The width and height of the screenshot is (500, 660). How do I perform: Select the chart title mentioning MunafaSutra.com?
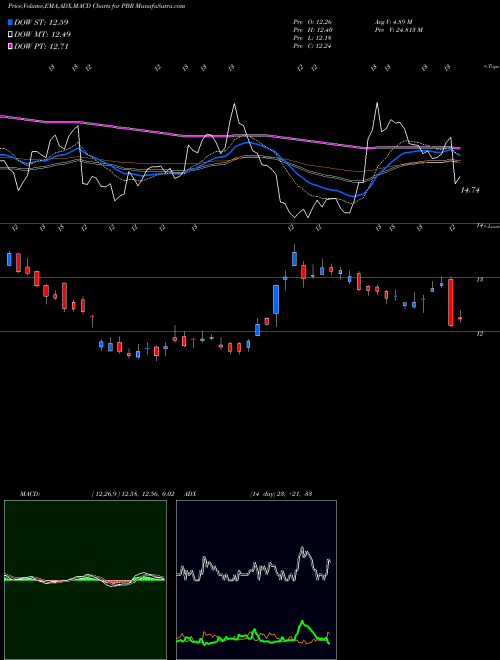[x=96, y=6]
